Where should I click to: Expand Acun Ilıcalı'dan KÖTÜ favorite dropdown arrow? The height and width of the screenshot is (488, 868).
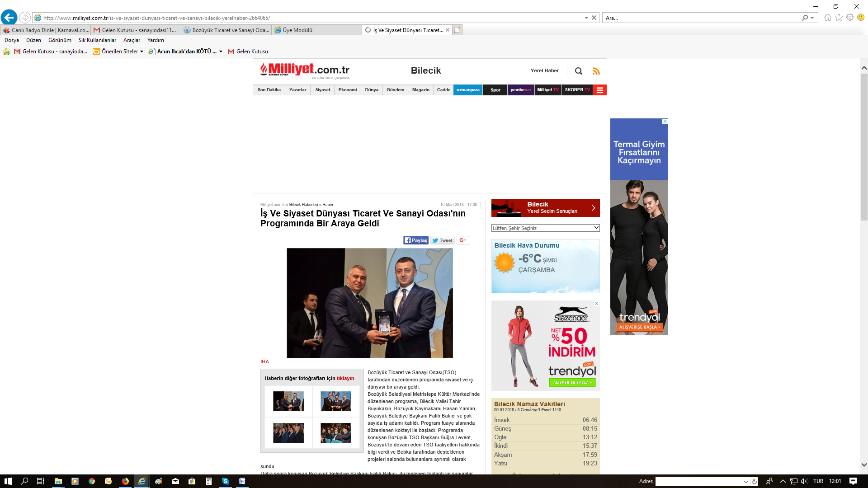(221, 52)
